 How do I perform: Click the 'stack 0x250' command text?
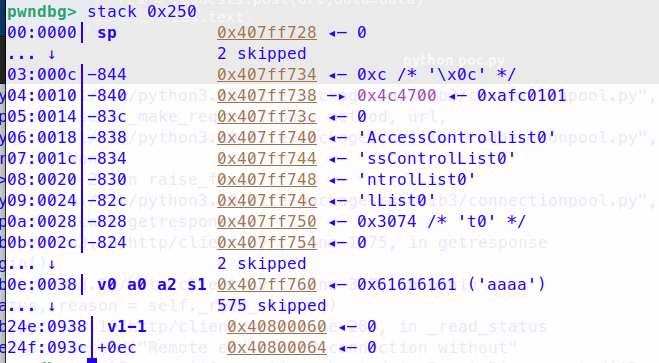142,12
